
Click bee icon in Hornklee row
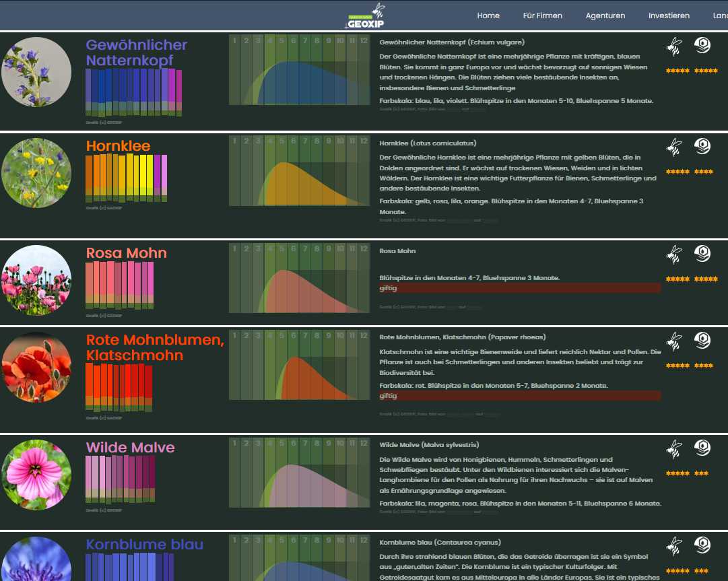coord(674,147)
